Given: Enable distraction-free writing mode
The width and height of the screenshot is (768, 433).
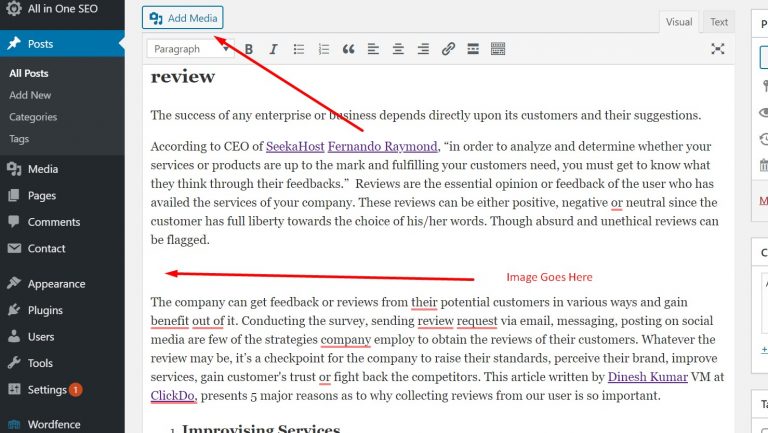Looking at the screenshot, I should (x=718, y=48).
